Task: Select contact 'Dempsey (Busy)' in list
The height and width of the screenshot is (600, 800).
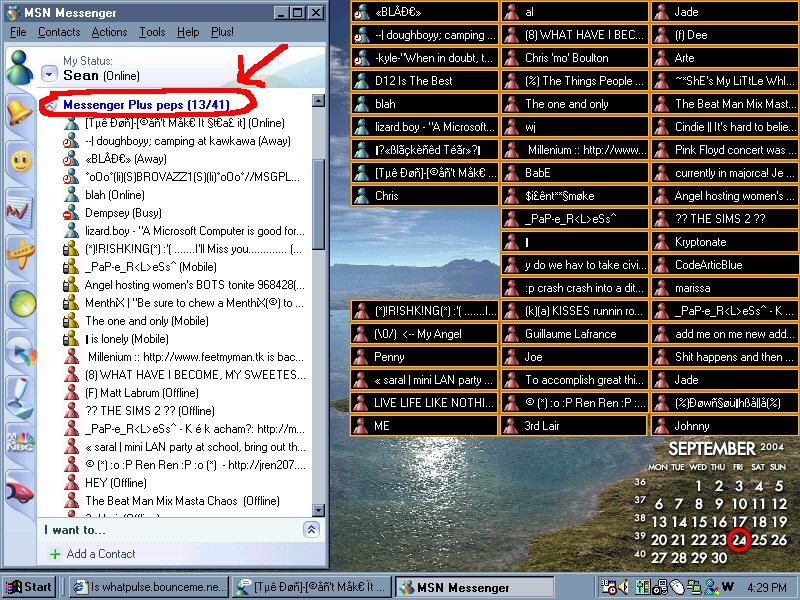Action: coord(123,213)
